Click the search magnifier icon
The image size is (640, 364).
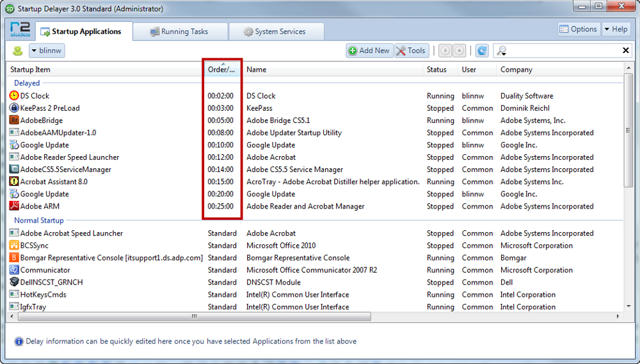(501, 51)
